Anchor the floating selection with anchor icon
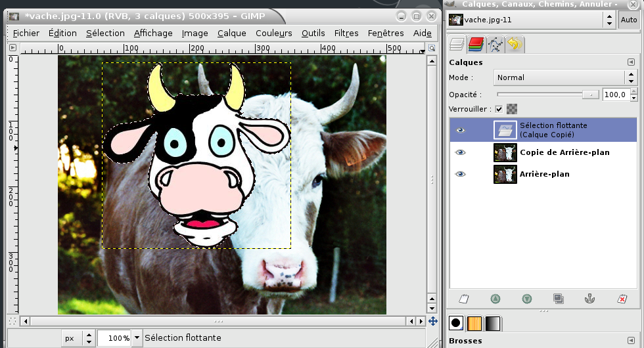Image resolution: width=644 pixels, height=348 pixels. click(x=589, y=299)
